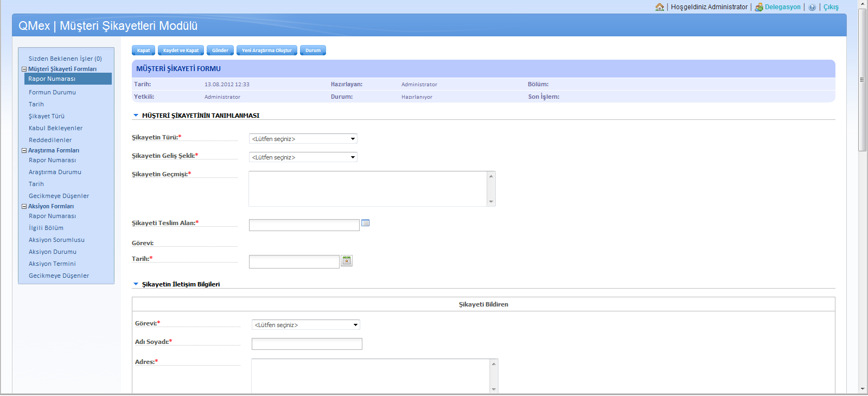Viewport: 868px width, 396px height.
Task: Open the help question mark icon
Action: [x=812, y=7]
